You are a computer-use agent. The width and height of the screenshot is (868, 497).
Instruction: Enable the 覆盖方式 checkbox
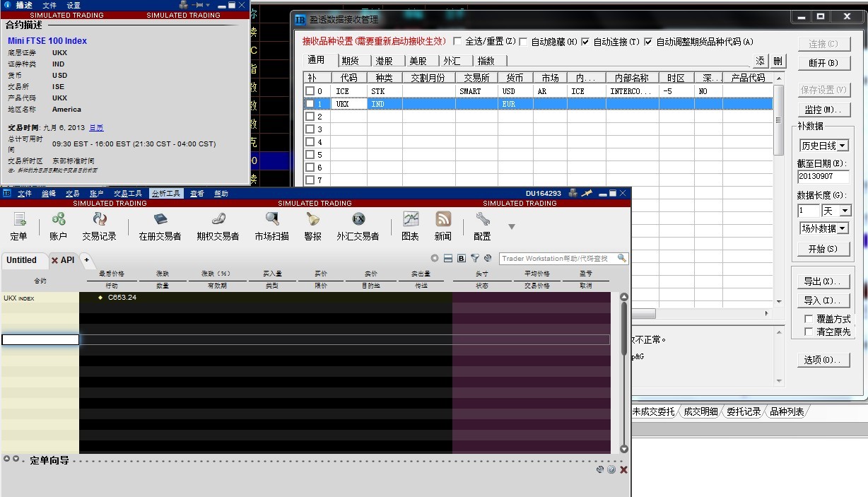(x=809, y=319)
